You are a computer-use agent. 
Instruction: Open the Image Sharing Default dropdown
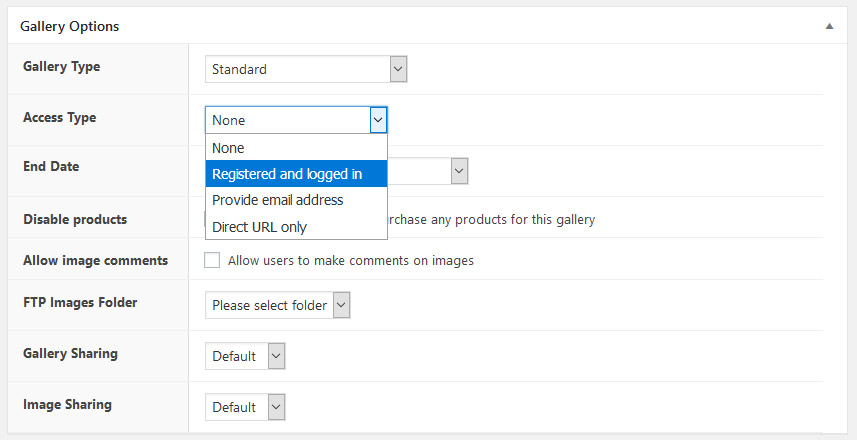point(245,407)
